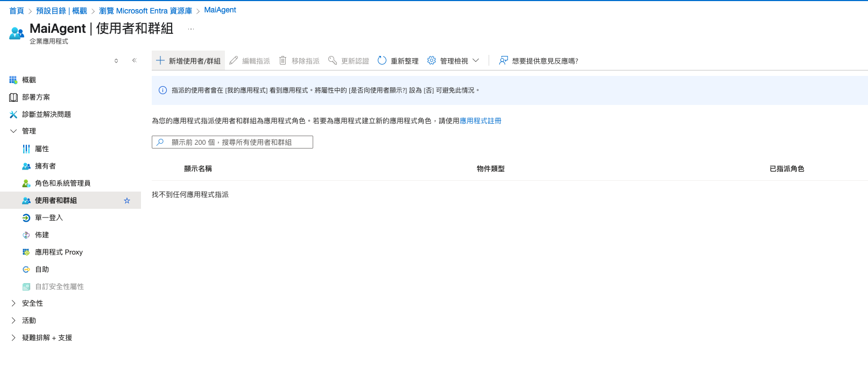Click the 部署方案 book icon
This screenshot has height=381, width=868.
click(x=13, y=97)
